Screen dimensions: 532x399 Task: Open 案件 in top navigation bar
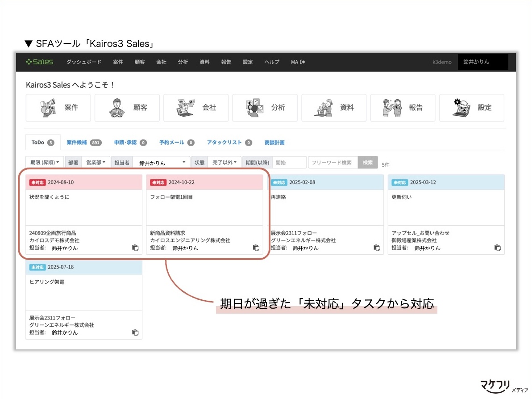(x=118, y=62)
